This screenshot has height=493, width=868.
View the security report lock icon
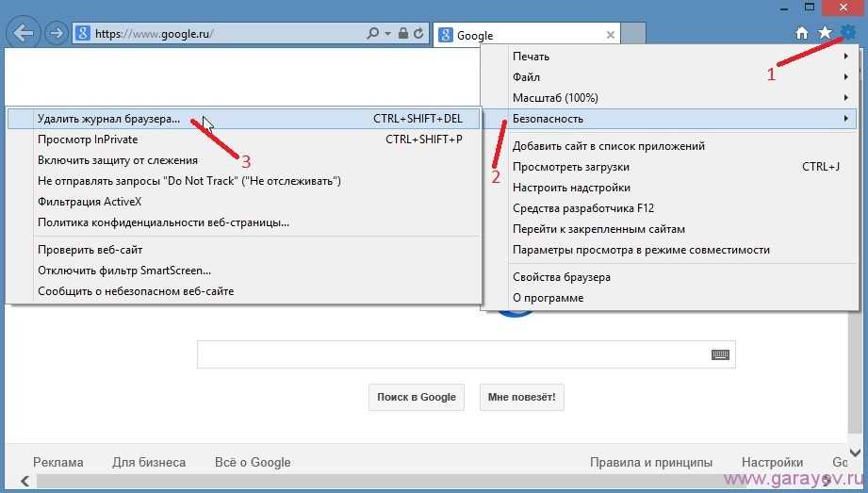[403, 33]
